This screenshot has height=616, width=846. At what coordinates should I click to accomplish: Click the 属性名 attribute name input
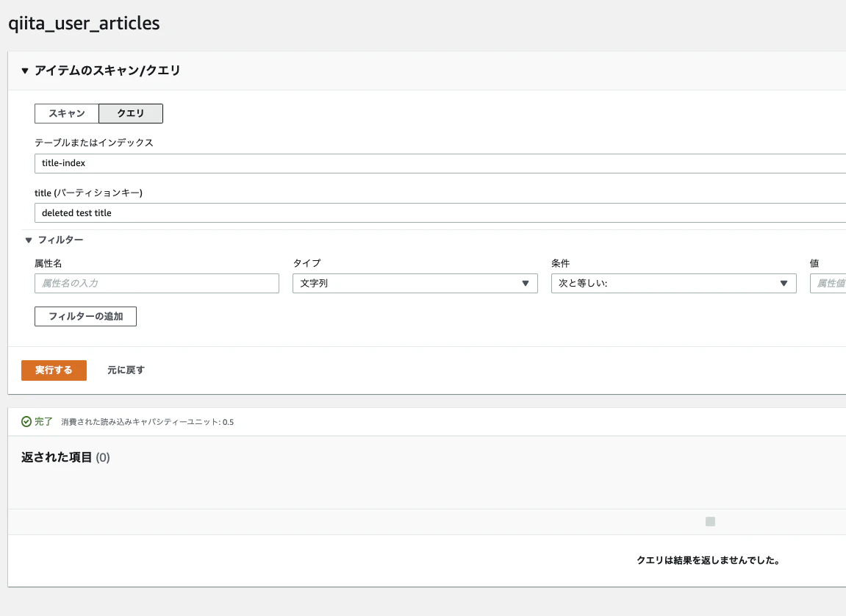tap(157, 284)
